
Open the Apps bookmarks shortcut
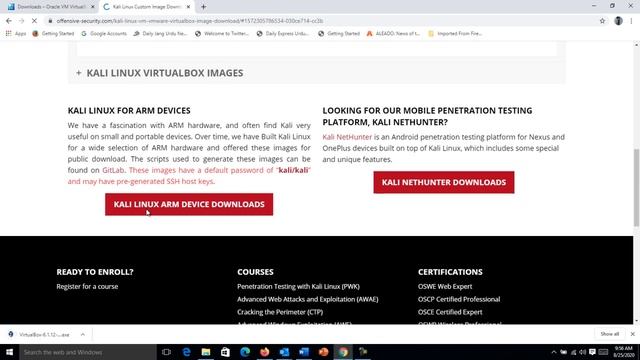[16, 33]
